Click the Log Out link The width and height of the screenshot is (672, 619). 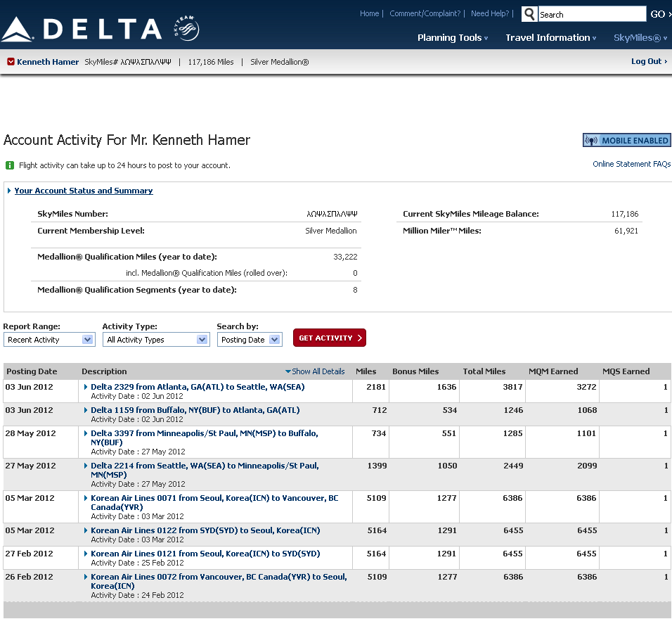tap(649, 62)
